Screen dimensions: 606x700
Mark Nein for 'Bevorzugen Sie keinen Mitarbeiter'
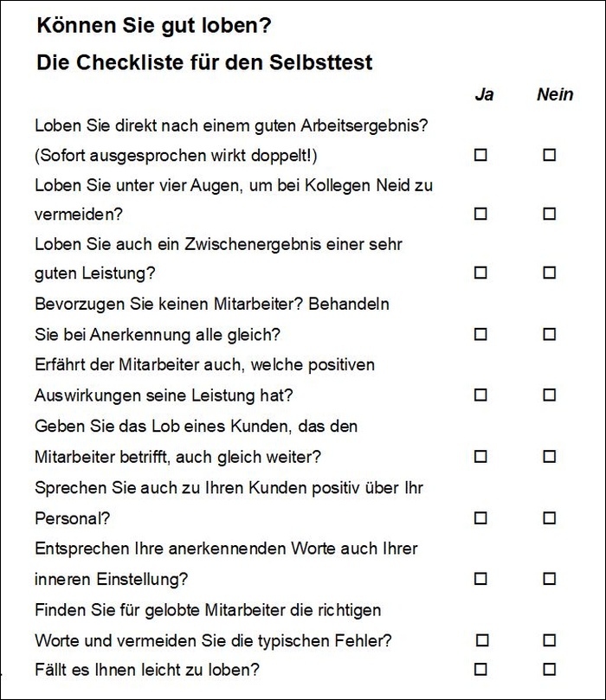click(x=549, y=334)
